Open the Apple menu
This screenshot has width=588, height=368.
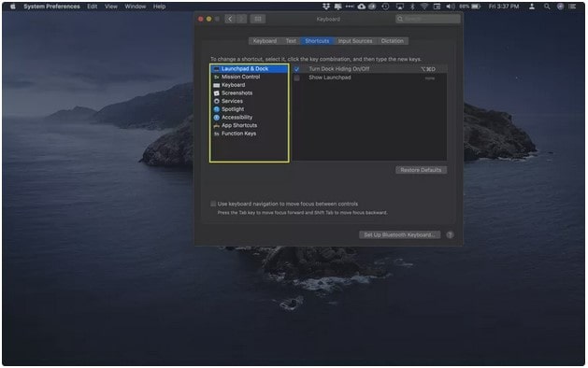(13, 7)
